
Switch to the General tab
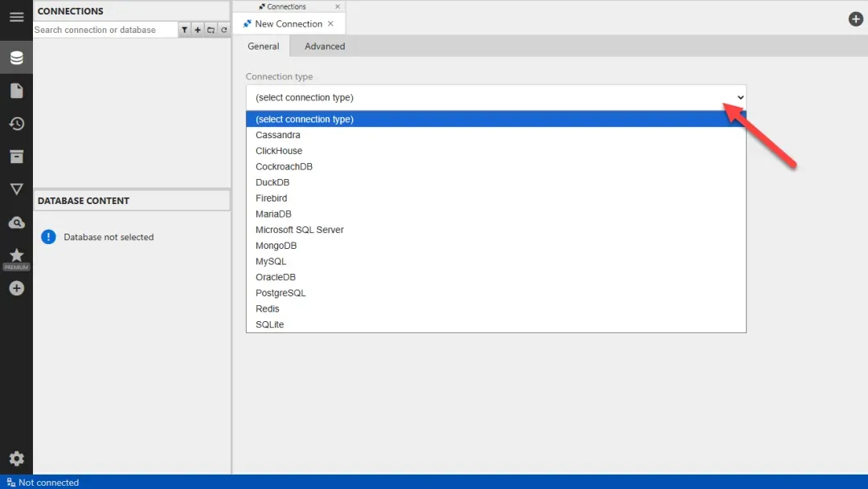(263, 47)
